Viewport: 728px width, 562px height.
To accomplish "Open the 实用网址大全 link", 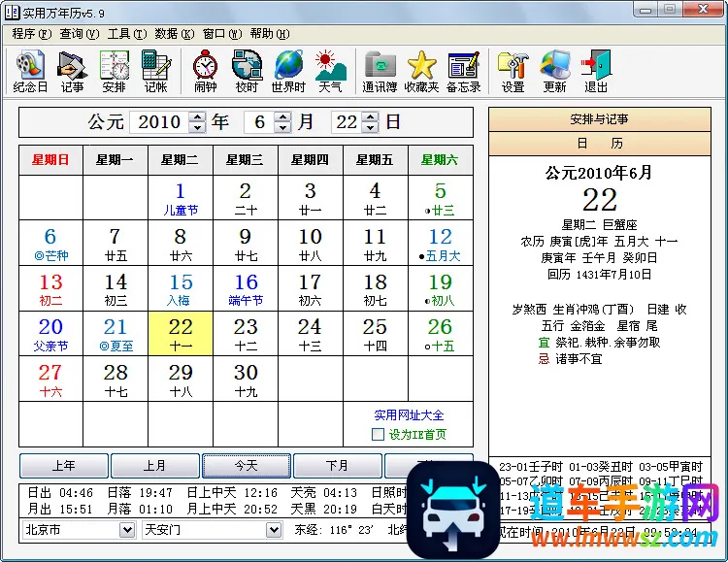I will coord(409,415).
